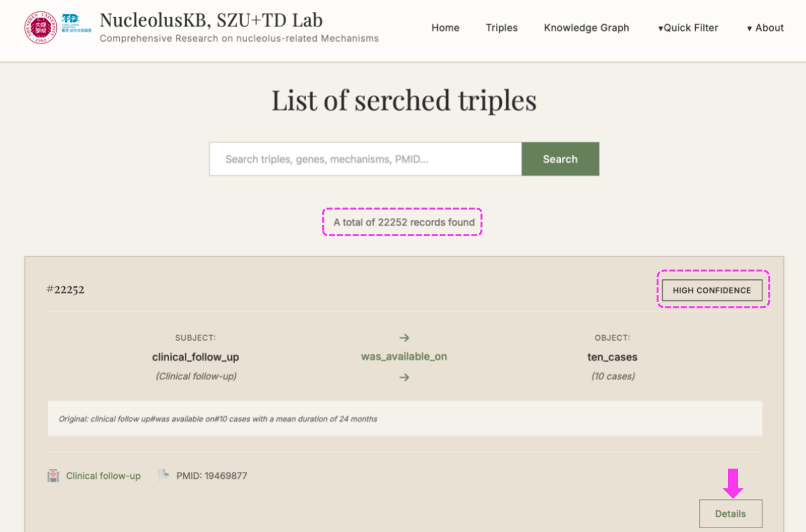Expand the Quick Filter dropdown
The height and width of the screenshot is (532, 806).
coord(688,28)
